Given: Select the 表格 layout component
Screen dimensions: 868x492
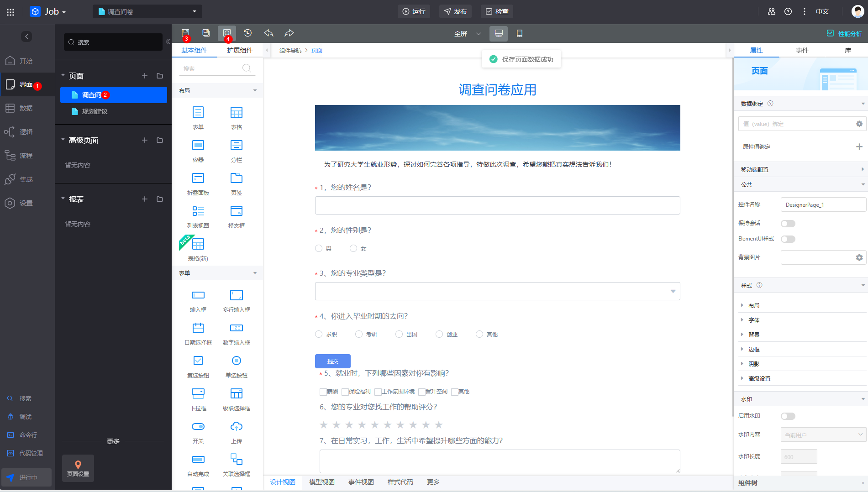Looking at the screenshot, I should click(x=237, y=118).
